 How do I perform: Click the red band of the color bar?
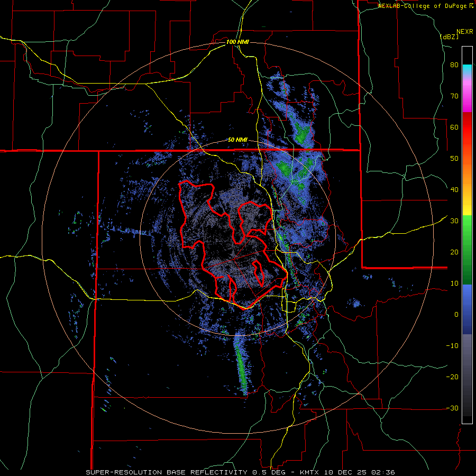tap(467, 134)
